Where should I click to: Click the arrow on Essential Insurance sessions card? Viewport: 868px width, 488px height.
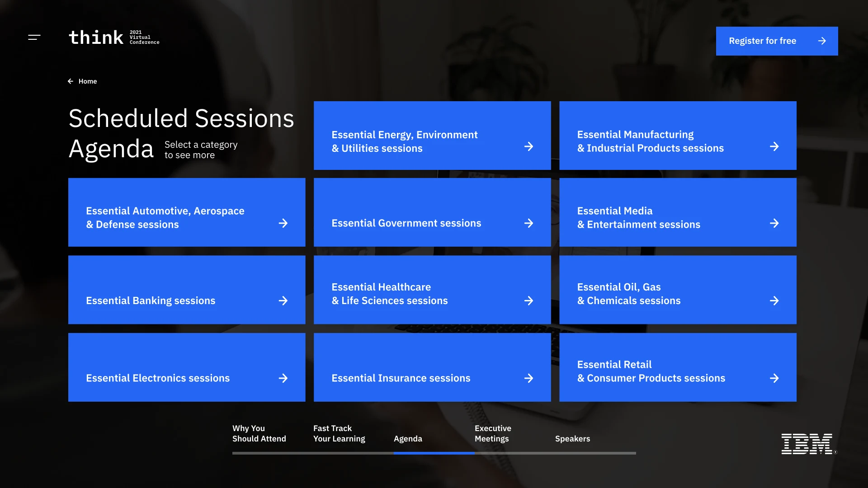pos(528,378)
